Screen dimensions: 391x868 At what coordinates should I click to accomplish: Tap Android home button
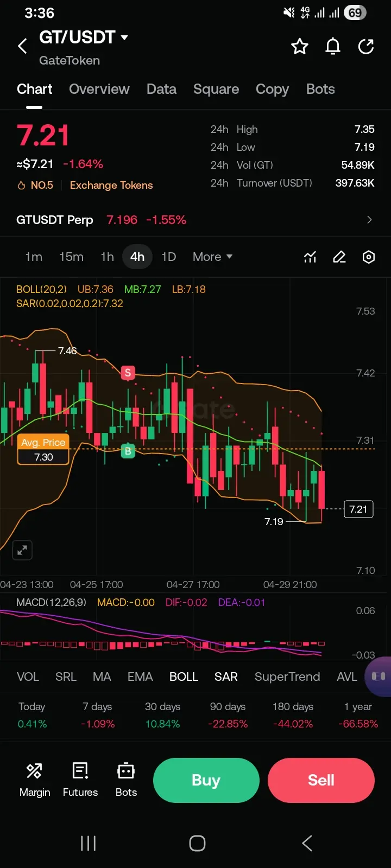coord(197,843)
